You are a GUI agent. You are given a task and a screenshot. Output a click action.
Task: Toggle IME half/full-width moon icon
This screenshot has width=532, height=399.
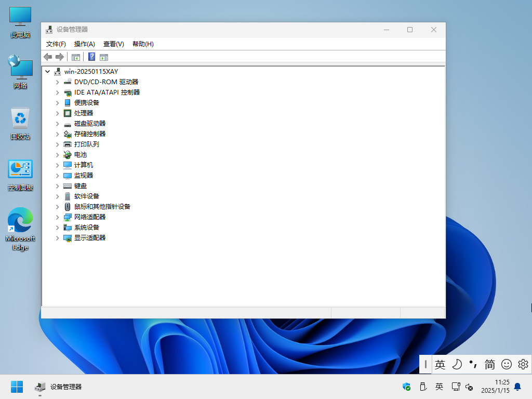457,364
